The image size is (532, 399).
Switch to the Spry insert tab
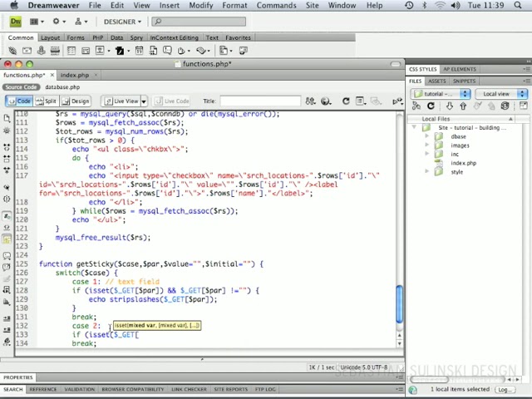136,37
